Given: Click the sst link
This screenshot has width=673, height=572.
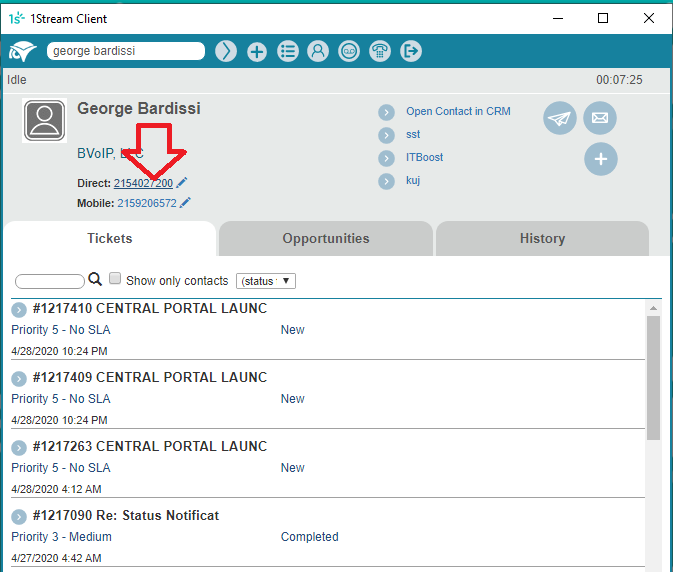Looking at the screenshot, I should point(413,135).
